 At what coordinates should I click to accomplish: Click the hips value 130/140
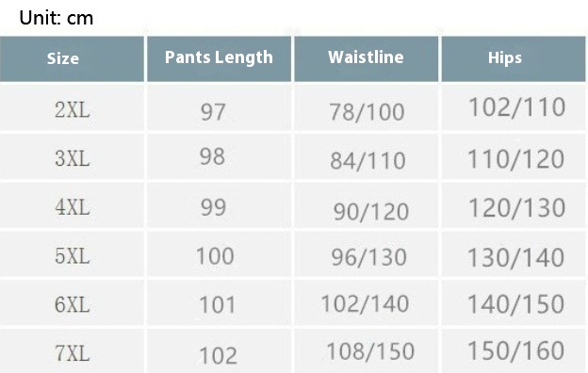[x=516, y=258]
